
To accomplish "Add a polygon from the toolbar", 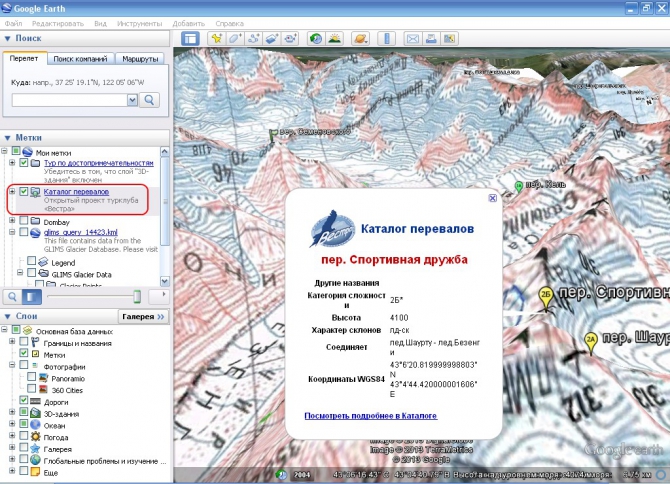I will 235,39.
